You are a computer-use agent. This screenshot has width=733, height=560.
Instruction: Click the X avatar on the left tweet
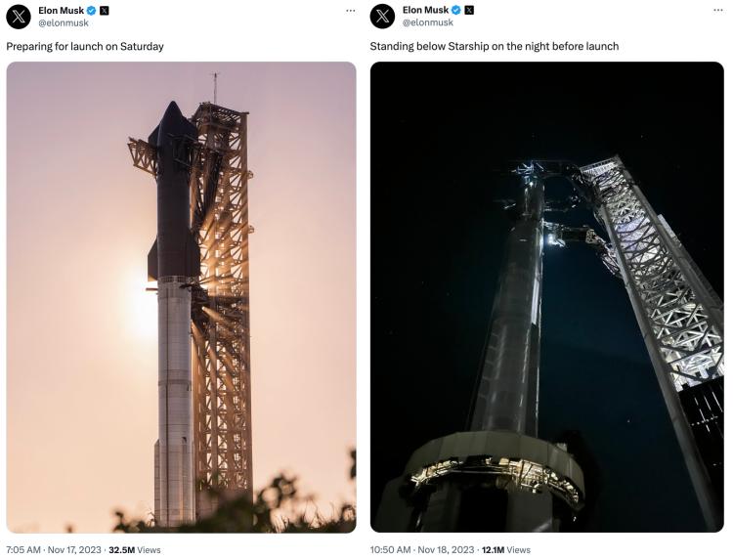pos(19,17)
